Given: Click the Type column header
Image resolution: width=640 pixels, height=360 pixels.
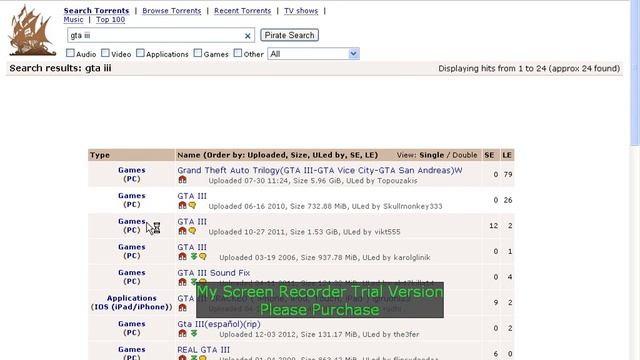Looking at the screenshot, I should click(100, 155).
